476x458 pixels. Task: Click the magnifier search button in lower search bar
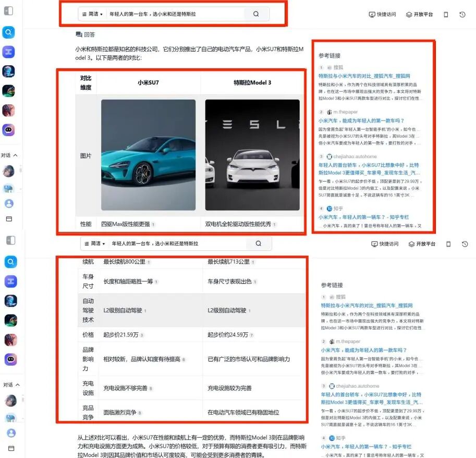click(259, 244)
